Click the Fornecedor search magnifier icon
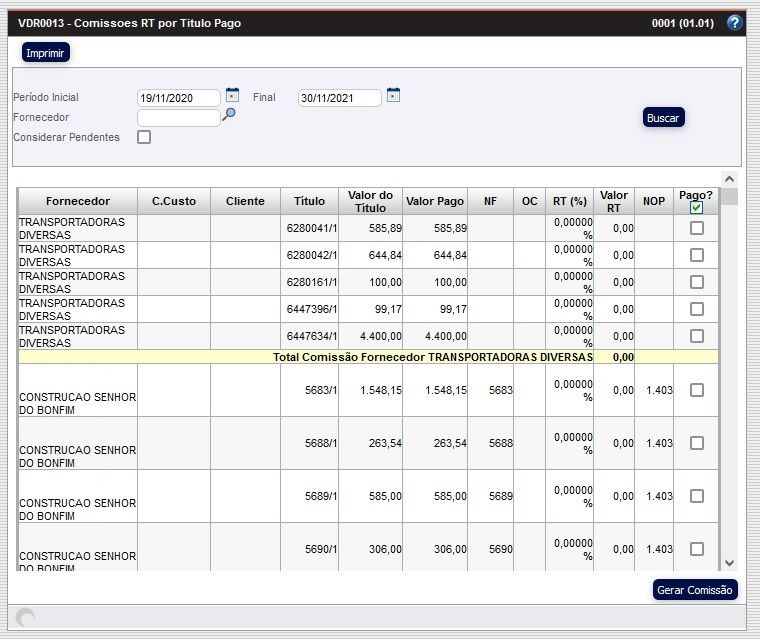This screenshot has width=760, height=639. 229,115
